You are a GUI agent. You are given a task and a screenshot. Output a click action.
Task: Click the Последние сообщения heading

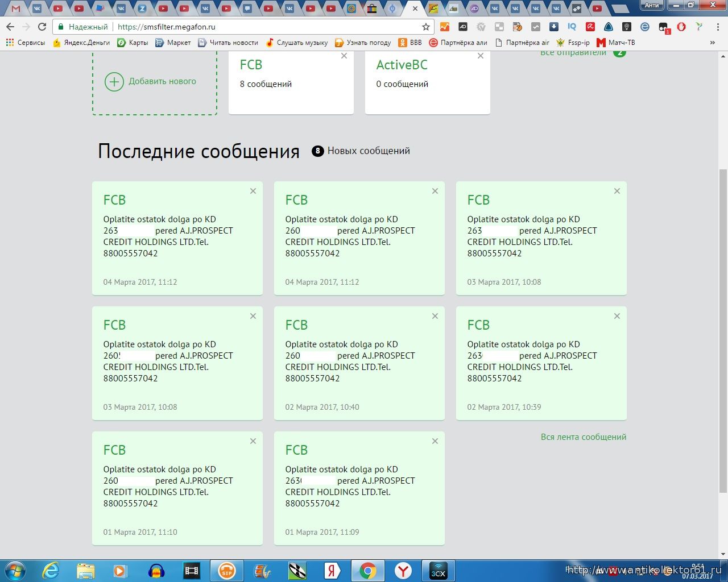198,151
